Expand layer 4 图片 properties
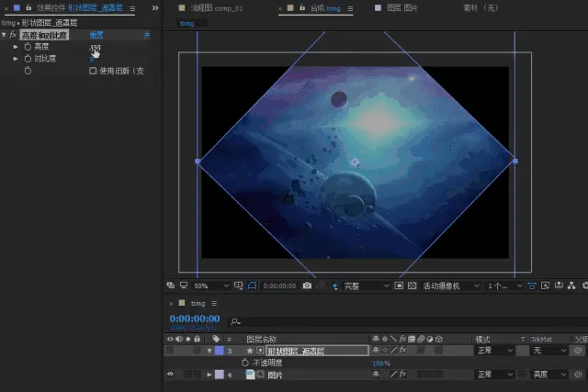Image resolution: width=588 pixels, height=392 pixels. coord(209,375)
